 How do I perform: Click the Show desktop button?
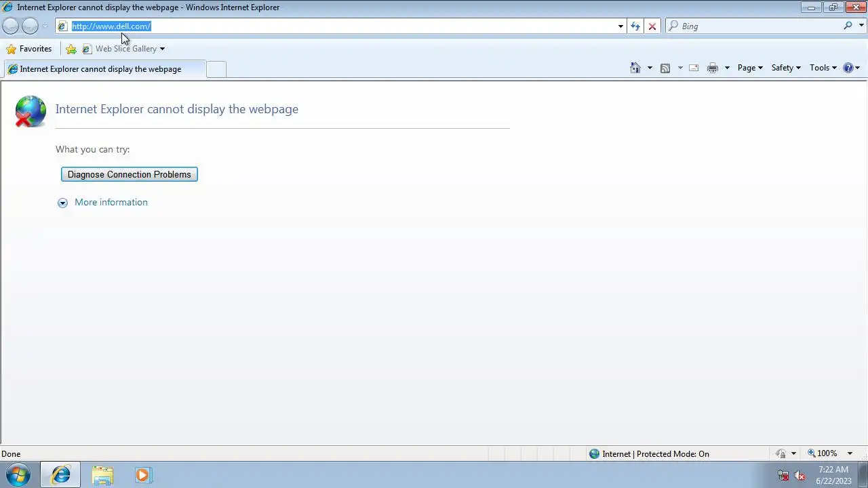(x=863, y=474)
